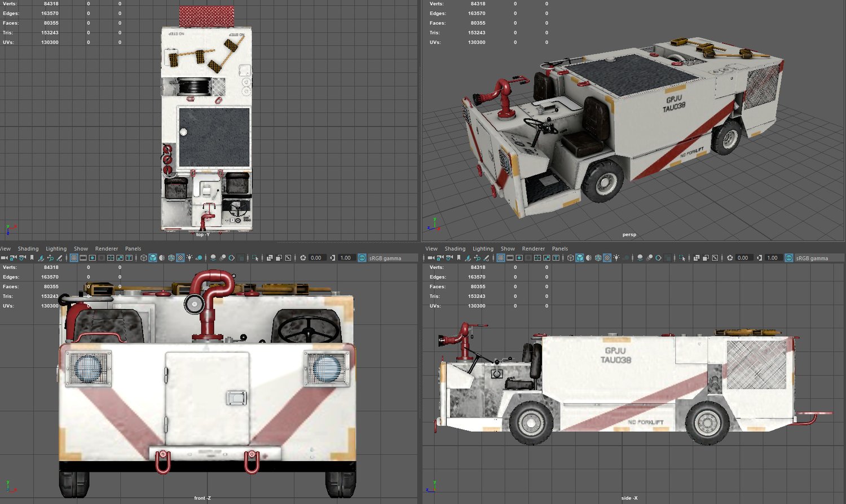846x504 pixels.
Task: Toggle the grid display in front view toolbar
Action: tap(74, 258)
